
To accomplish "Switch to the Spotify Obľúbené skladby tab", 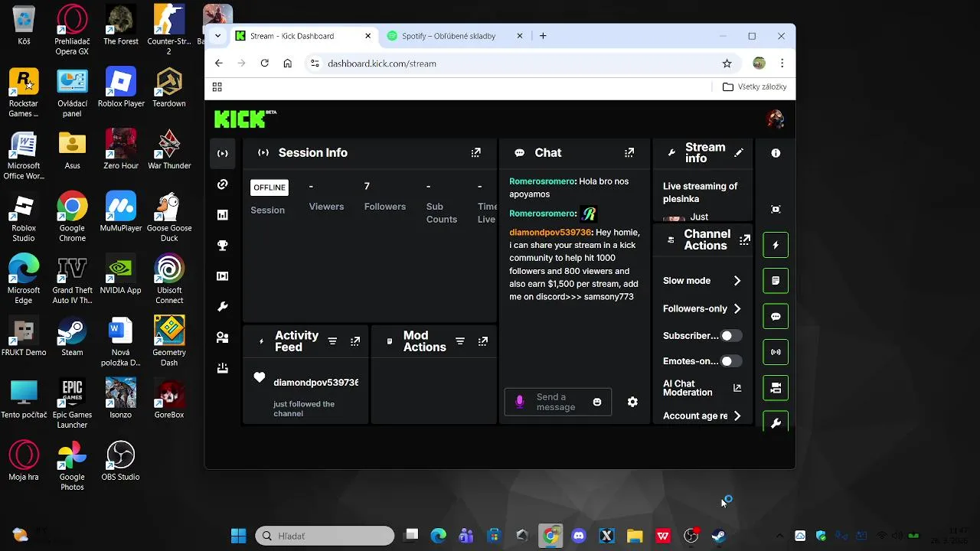I will click(449, 36).
